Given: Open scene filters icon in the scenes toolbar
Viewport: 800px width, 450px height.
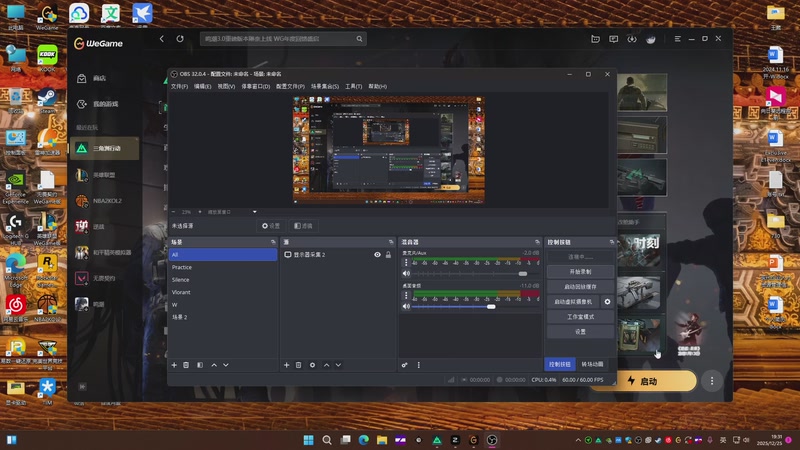Looking at the screenshot, I should pos(200,365).
